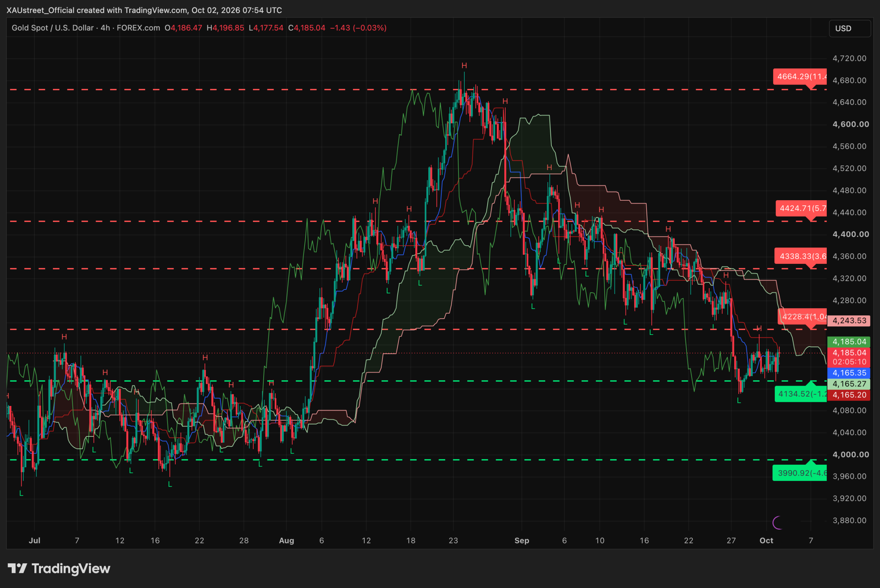880x588 pixels.
Task: Click the blue 4,165.35 price axis tag
Action: [849, 373]
